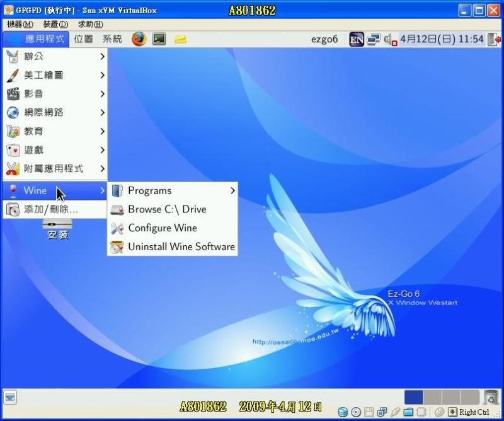Viewport: 504px width, 421px height.
Task: Click the VirtualBox USB device status icon
Action: 396,412
